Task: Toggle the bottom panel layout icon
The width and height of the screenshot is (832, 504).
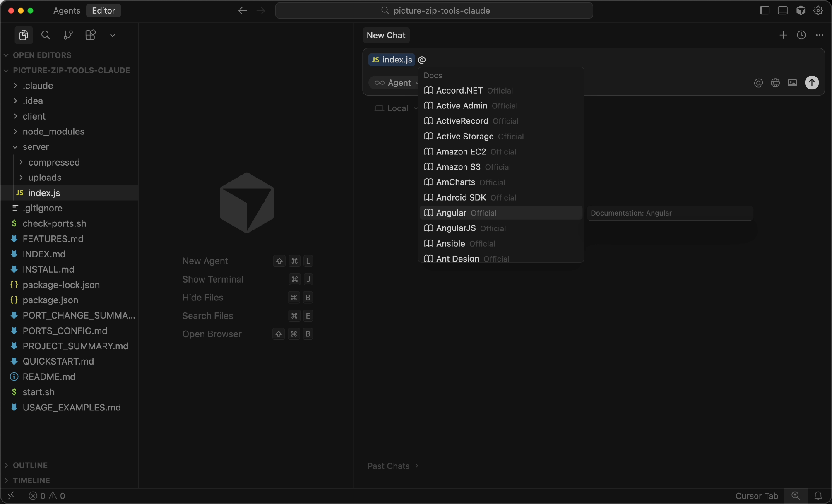Action: pos(782,11)
